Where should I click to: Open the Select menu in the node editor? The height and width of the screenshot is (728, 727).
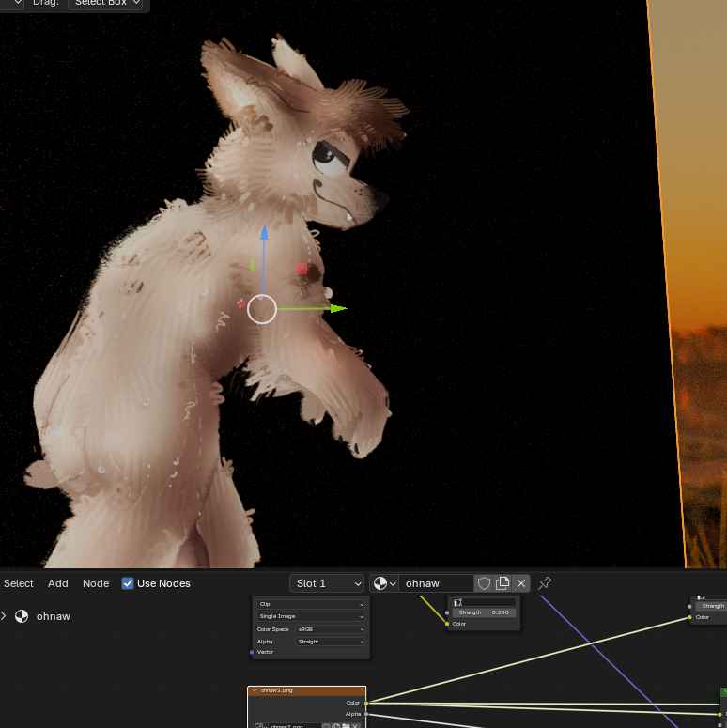coord(19,583)
